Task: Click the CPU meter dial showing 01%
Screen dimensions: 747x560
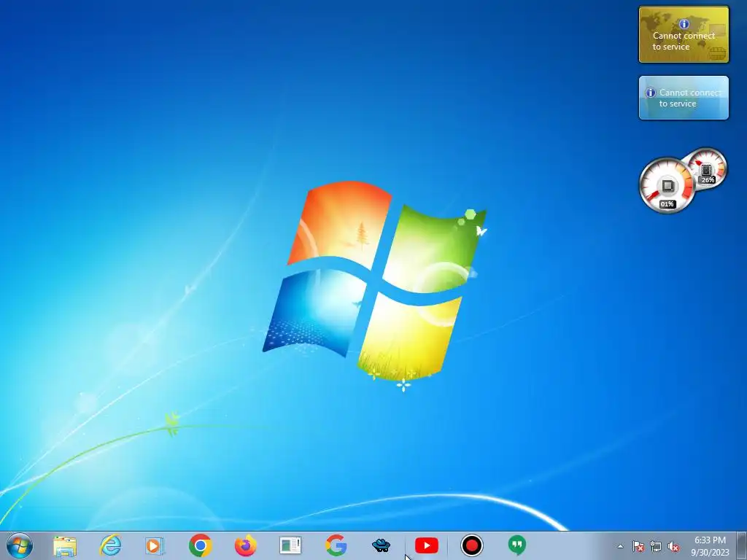Action: click(667, 185)
